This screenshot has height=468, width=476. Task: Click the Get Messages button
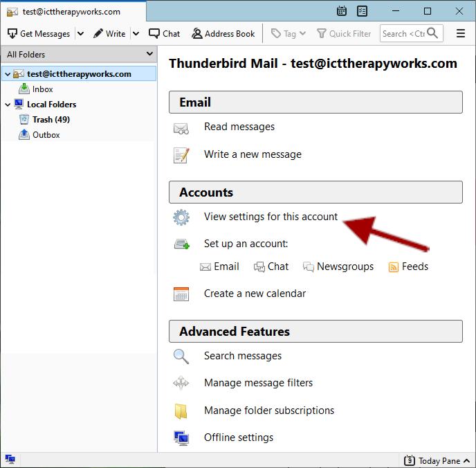tap(39, 33)
